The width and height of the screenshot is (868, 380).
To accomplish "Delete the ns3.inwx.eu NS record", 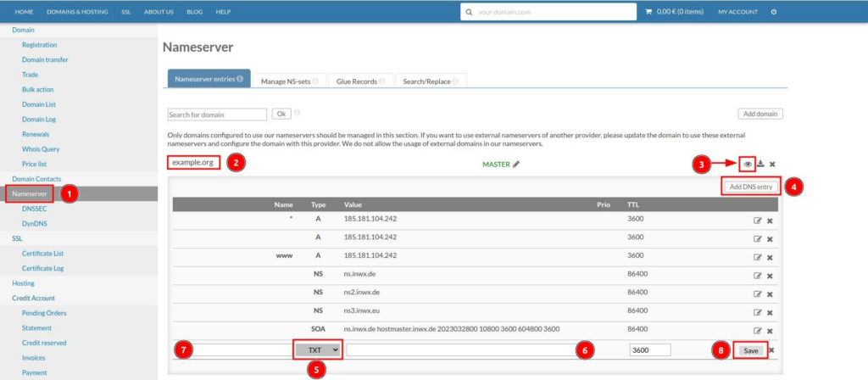I will point(770,311).
